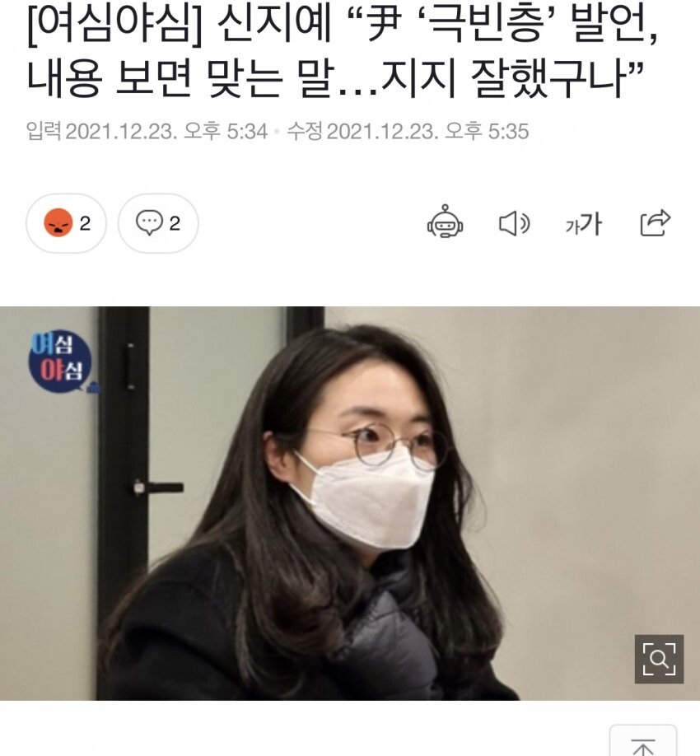Click the reaction count 2 beside the angry emoji
Viewport: 700px width, 756px height.
[85, 223]
